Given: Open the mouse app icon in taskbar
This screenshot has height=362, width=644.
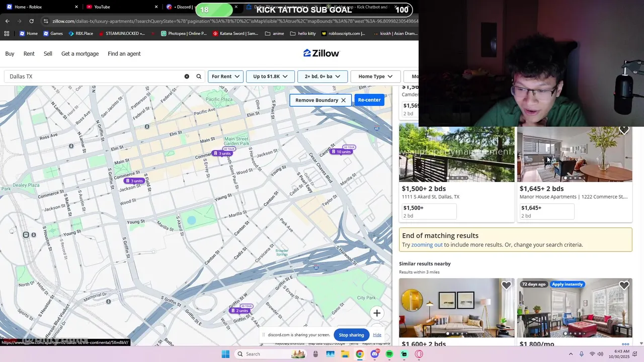Looking at the screenshot, I should coord(316,354).
